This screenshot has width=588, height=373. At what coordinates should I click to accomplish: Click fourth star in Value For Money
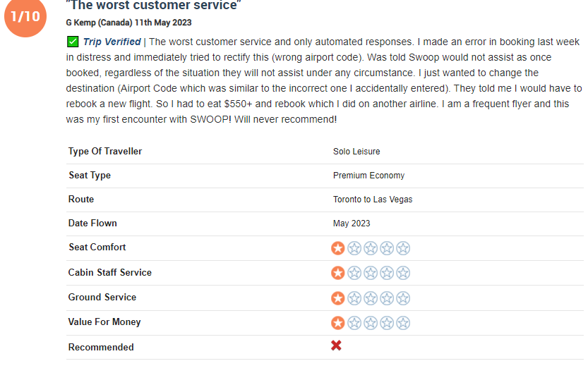click(387, 323)
